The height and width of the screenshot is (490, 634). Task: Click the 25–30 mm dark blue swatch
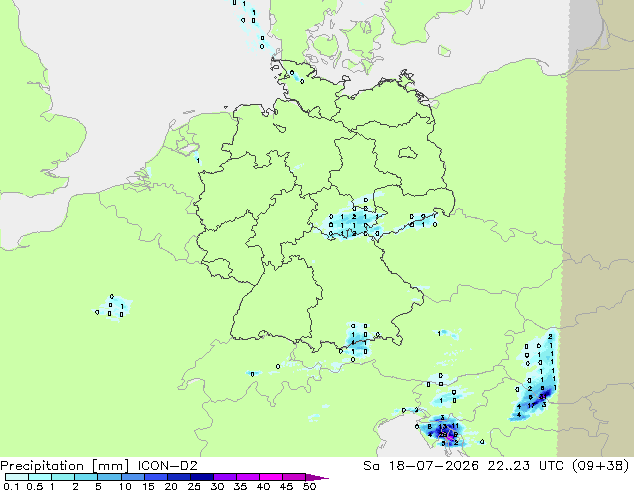[202, 477]
